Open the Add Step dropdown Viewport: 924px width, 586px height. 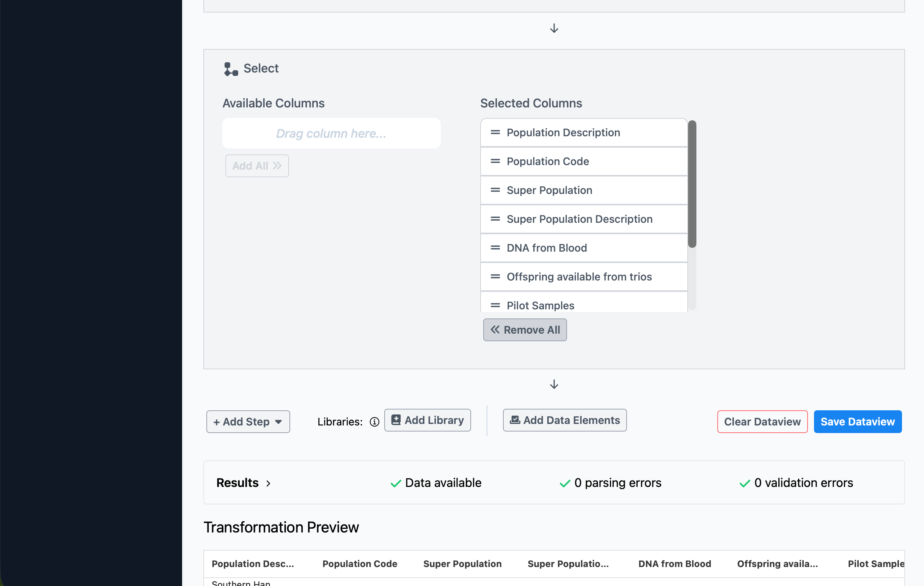pyautogui.click(x=248, y=422)
